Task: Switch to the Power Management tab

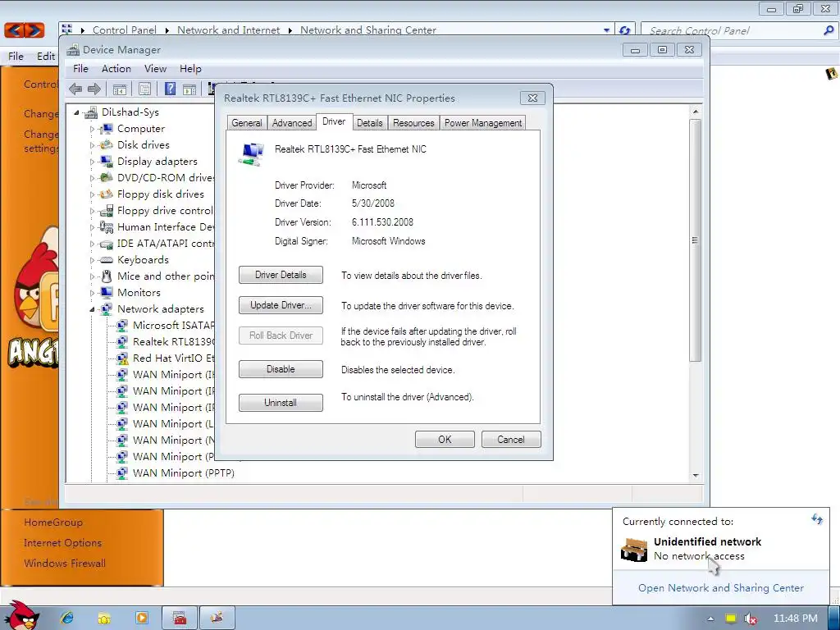Action: tap(482, 123)
